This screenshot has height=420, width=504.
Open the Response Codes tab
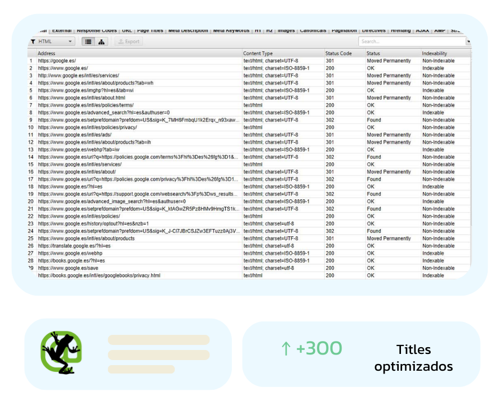(97, 31)
